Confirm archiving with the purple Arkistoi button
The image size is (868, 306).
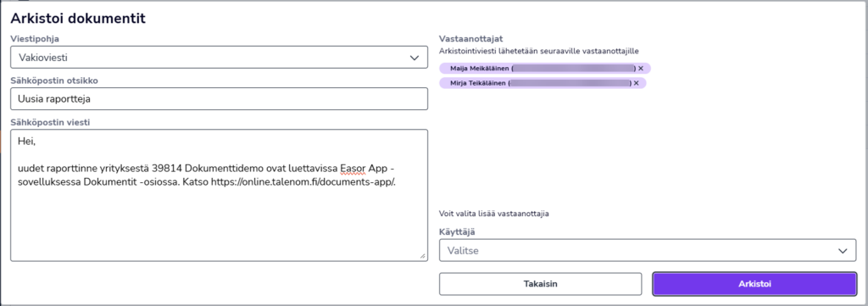[754, 284]
